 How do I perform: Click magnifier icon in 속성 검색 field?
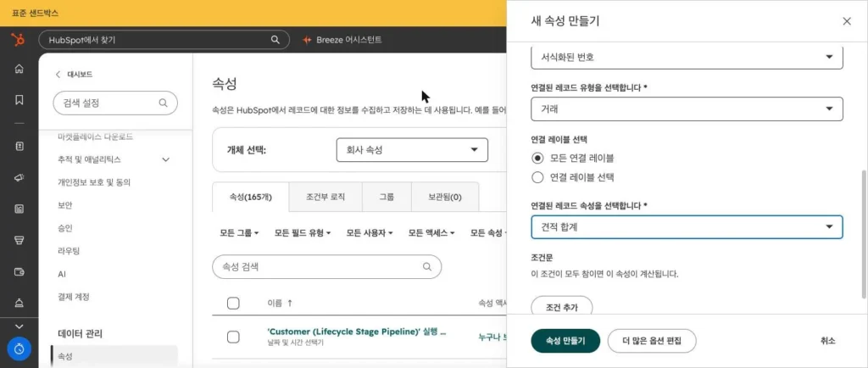(x=427, y=267)
